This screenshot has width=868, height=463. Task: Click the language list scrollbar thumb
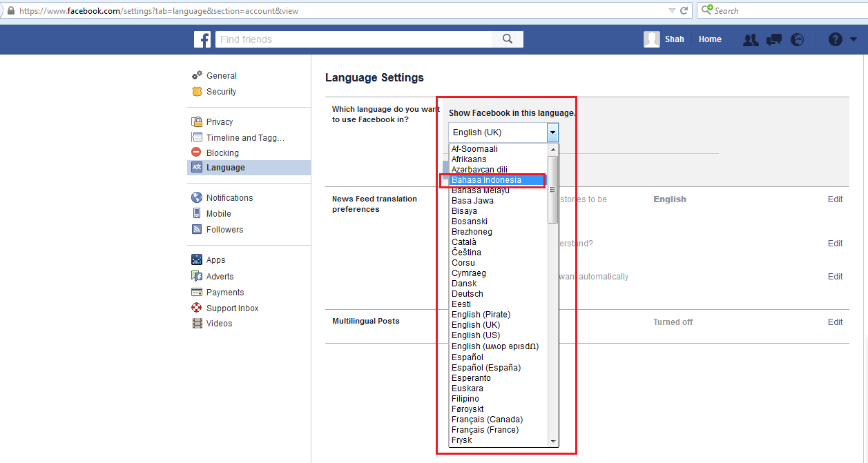(x=552, y=190)
